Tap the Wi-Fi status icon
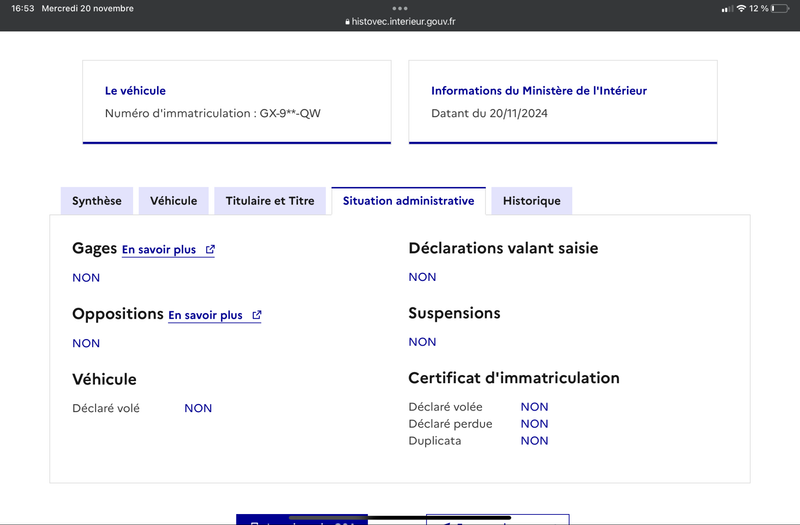 741,8
